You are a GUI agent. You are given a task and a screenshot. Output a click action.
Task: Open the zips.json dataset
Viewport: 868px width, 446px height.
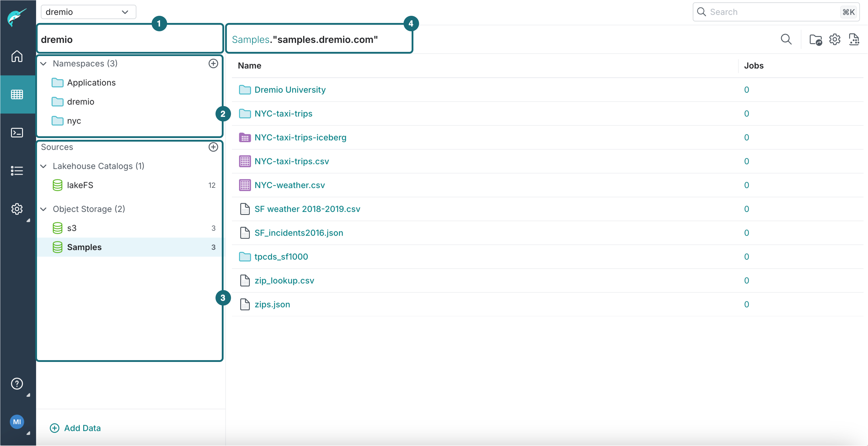(x=272, y=304)
